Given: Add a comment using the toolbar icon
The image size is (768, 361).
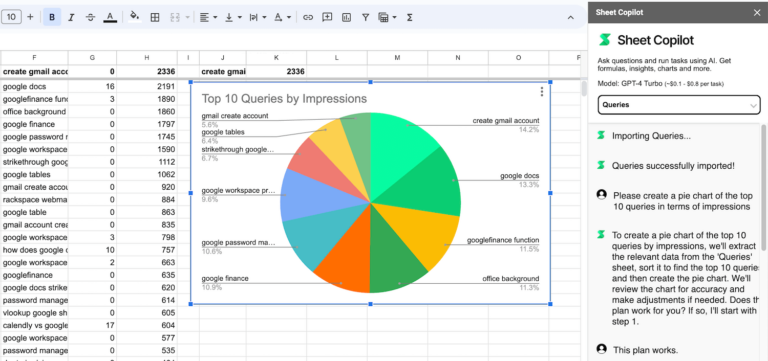Looking at the screenshot, I should pos(327,17).
